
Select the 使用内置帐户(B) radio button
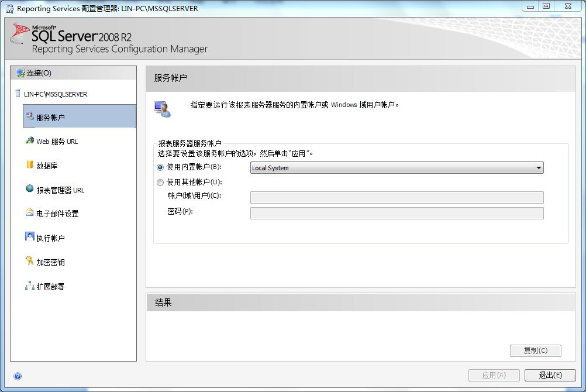pyautogui.click(x=160, y=167)
